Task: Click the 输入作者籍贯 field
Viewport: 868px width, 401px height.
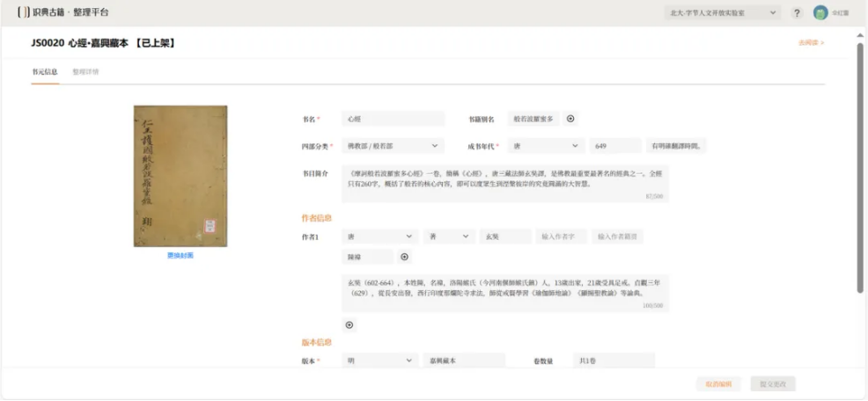Action: (618, 237)
